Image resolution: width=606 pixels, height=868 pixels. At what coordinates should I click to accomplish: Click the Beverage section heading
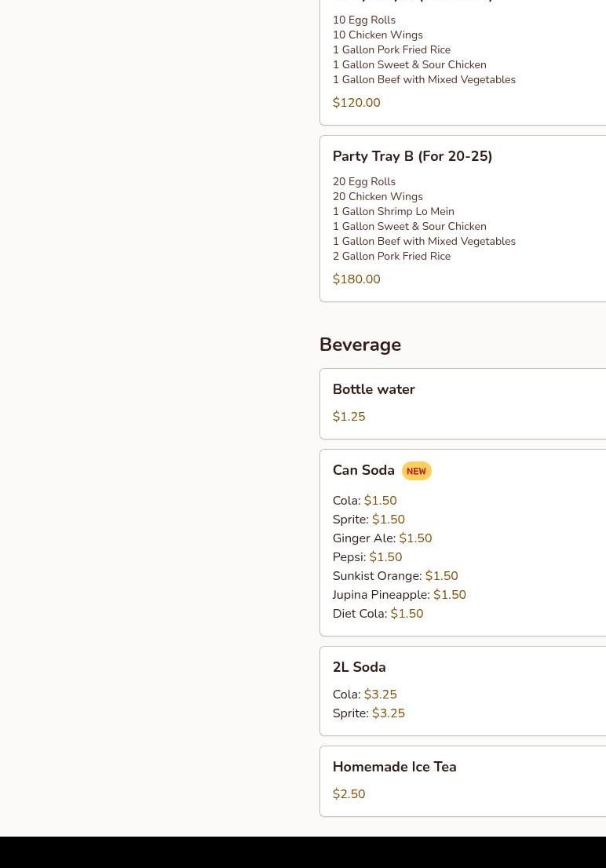coord(360,345)
